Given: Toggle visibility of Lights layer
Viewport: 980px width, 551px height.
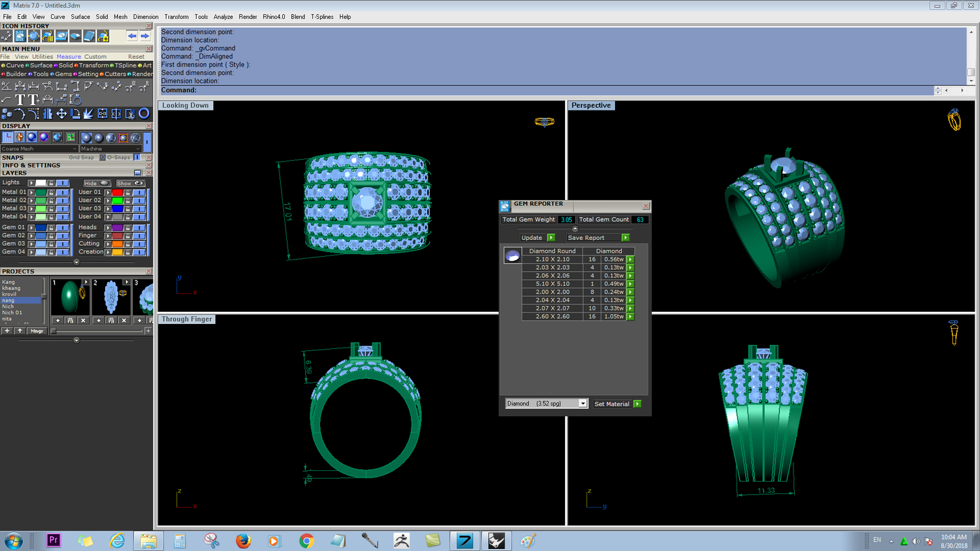Looking at the screenshot, I should point(62,183).
